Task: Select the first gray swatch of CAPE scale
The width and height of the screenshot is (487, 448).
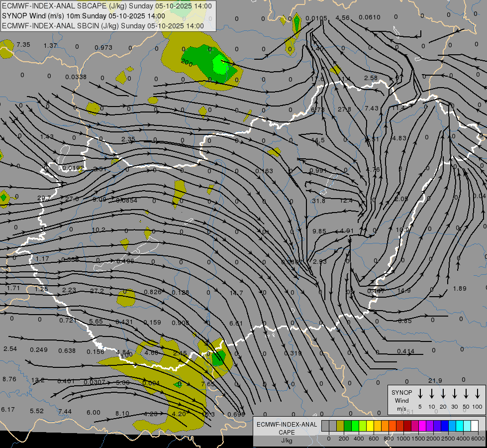Action: (x=325, y=426)
